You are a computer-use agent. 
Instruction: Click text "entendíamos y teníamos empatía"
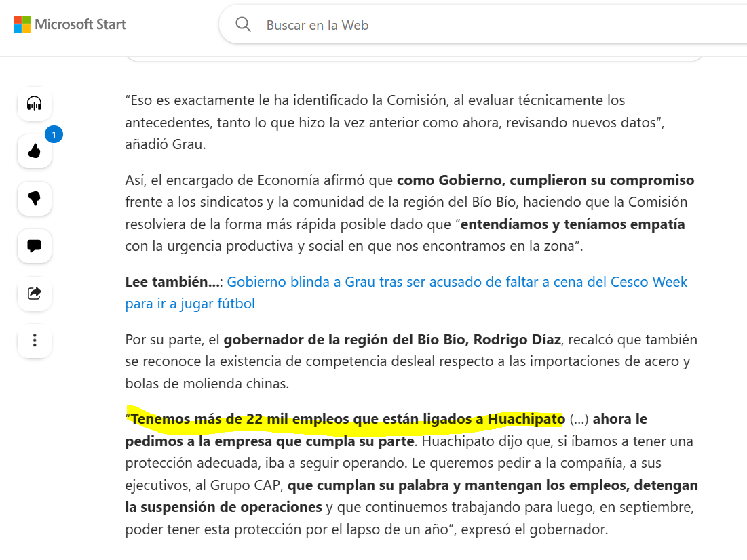tap(573, 224)
